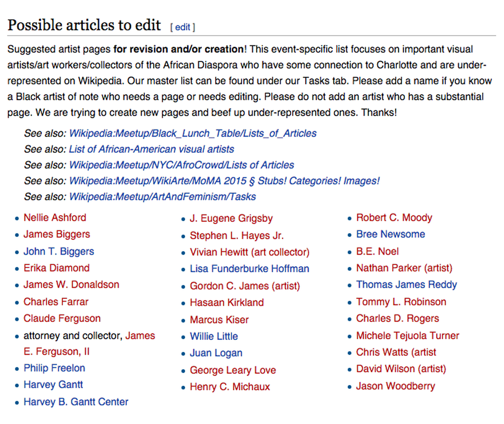Click the Marcus Kiser link
This screenshot has width=504, height=424.
pos(219,320)
